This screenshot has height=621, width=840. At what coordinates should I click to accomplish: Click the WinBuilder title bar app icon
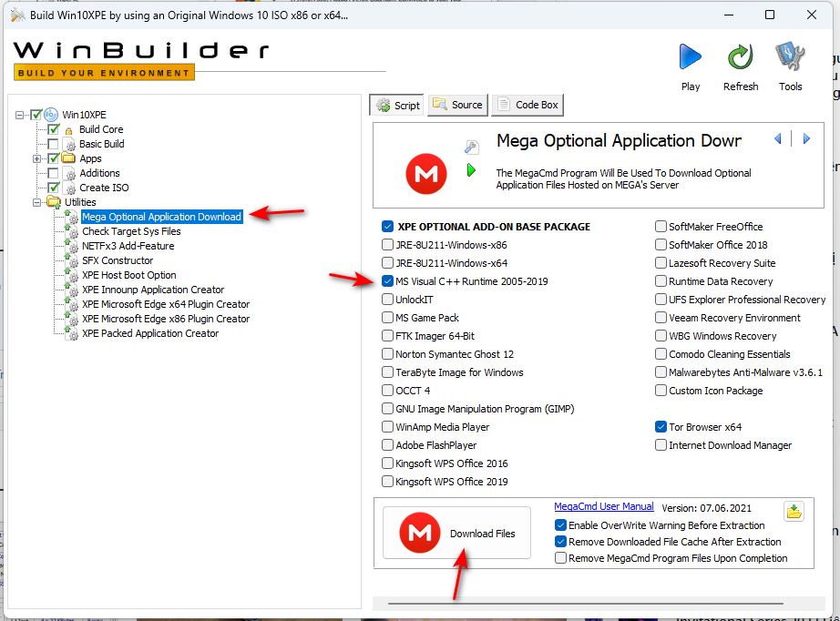[x=17, y=15]
